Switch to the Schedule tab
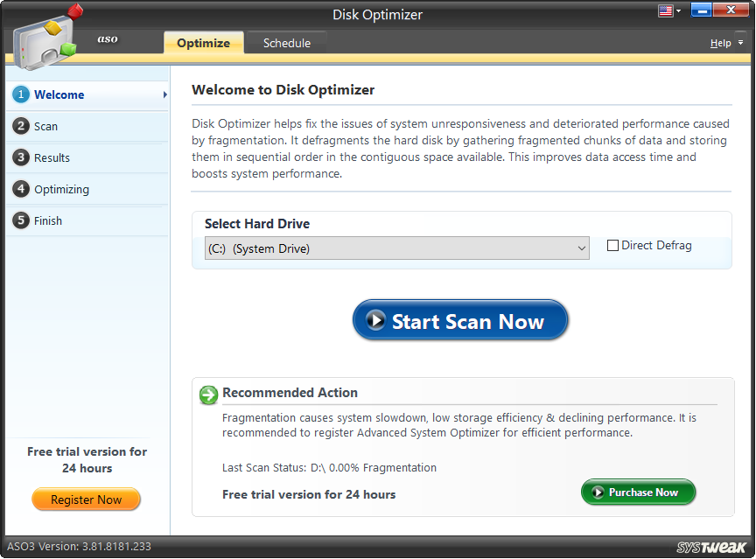This screenshot has width=756, height=559. (x=286, y=41)
